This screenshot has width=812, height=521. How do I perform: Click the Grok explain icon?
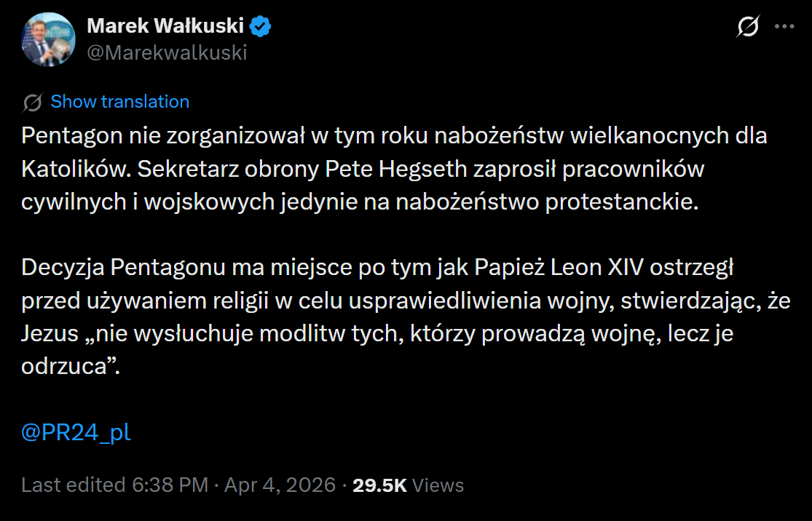pos(749,27)
